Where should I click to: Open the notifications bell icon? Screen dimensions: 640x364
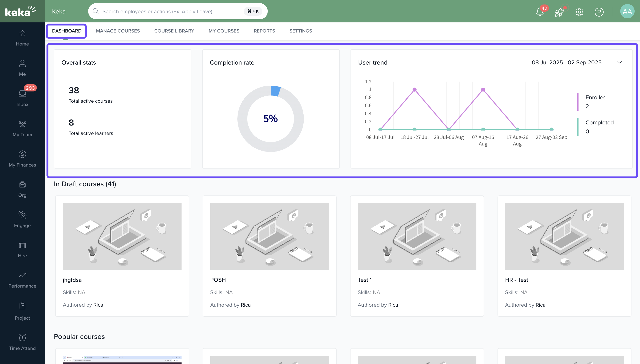pyautogui.click(x=540, y=12)
